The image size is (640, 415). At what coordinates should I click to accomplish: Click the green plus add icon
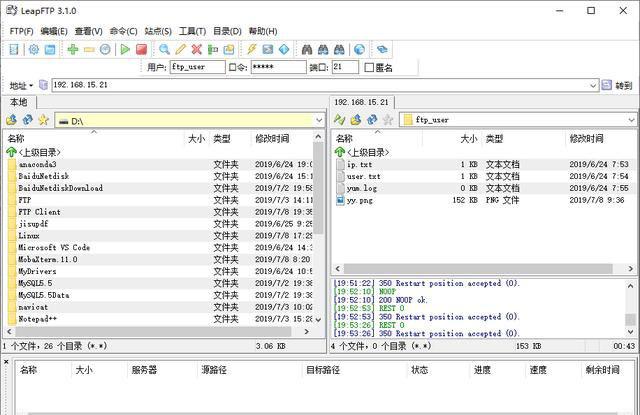click(x=73, y=49)
